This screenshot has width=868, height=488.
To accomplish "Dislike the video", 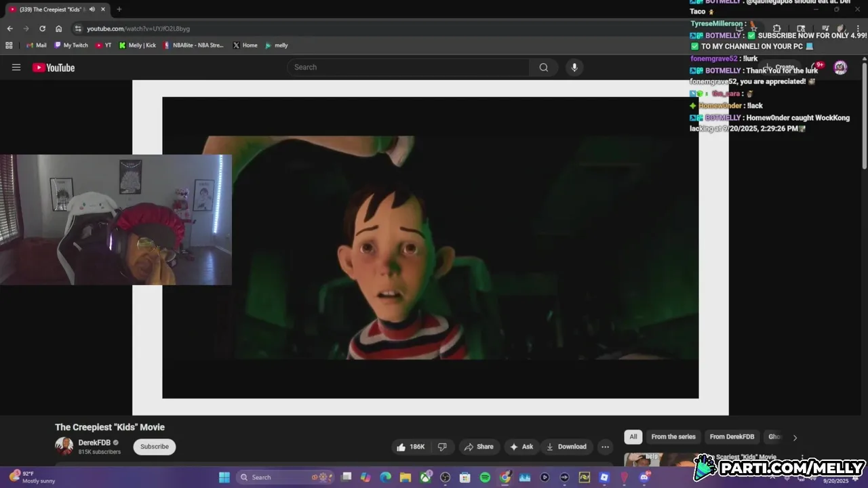I will 442,447.
